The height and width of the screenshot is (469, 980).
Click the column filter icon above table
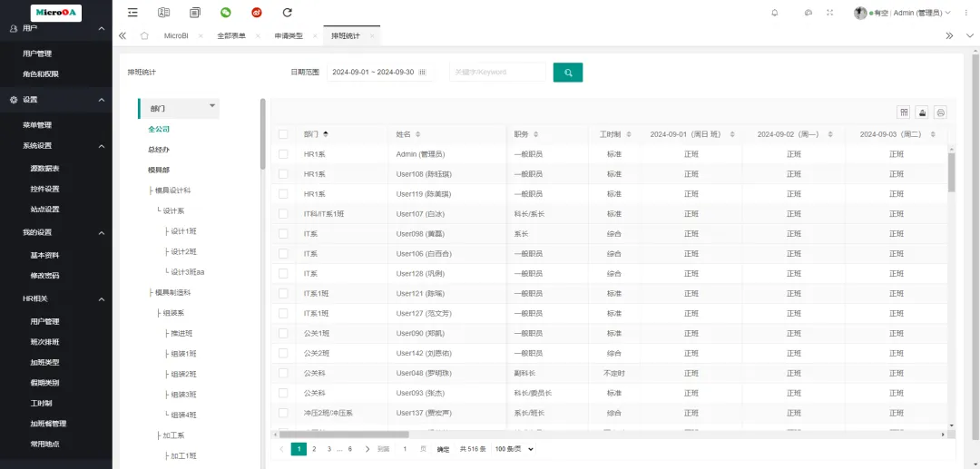904,112
